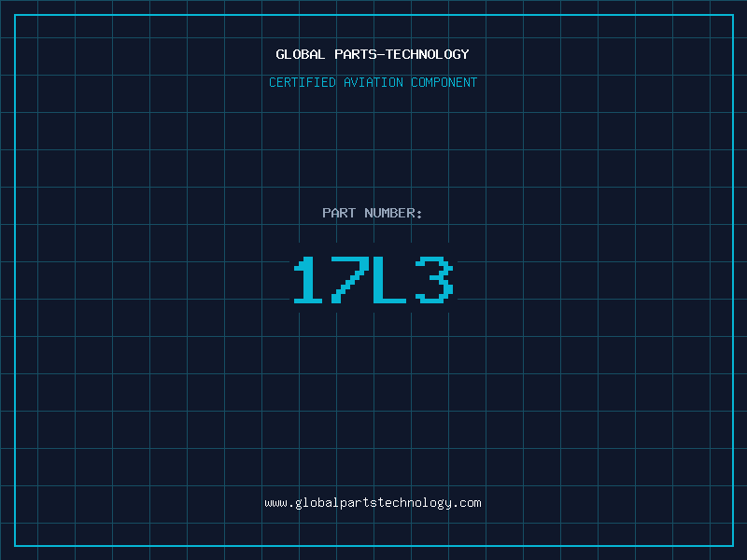Click the www prefix of the URL
Viewport: 747px width, 560px height.
pos(275,503)
